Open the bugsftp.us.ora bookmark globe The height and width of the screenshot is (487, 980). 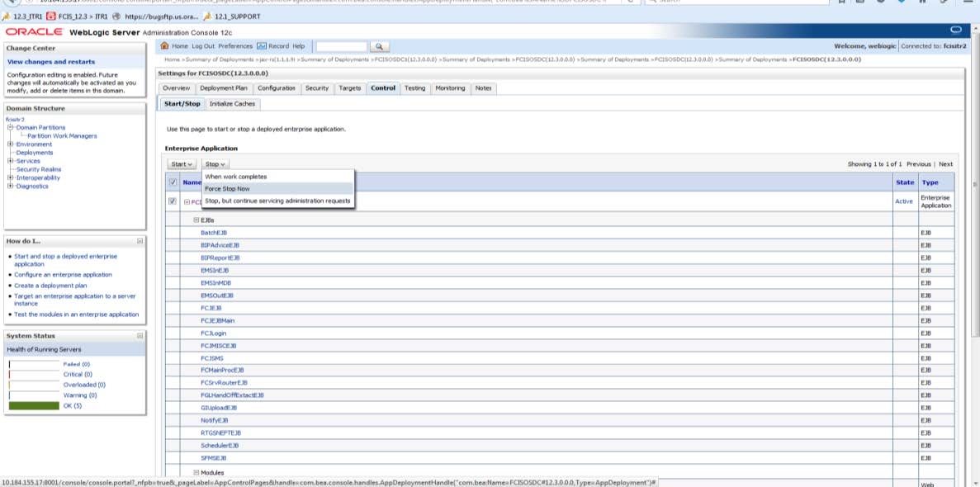point(116,17)
